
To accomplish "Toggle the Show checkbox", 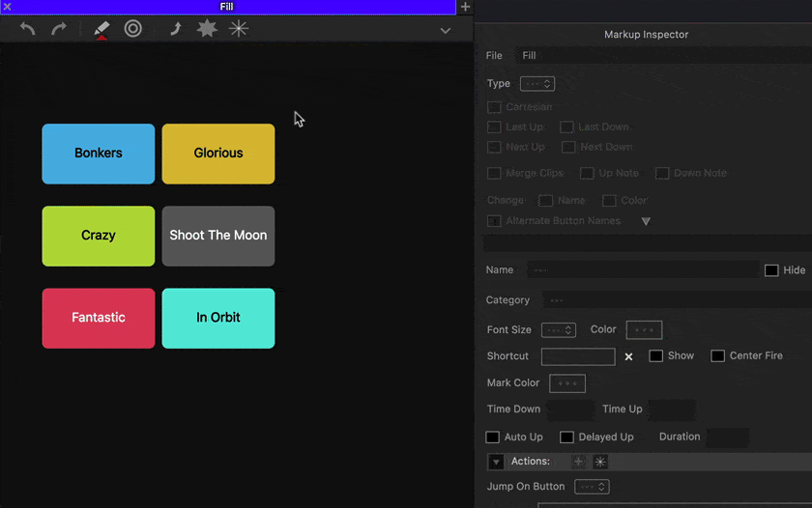I will pos(656,356).
